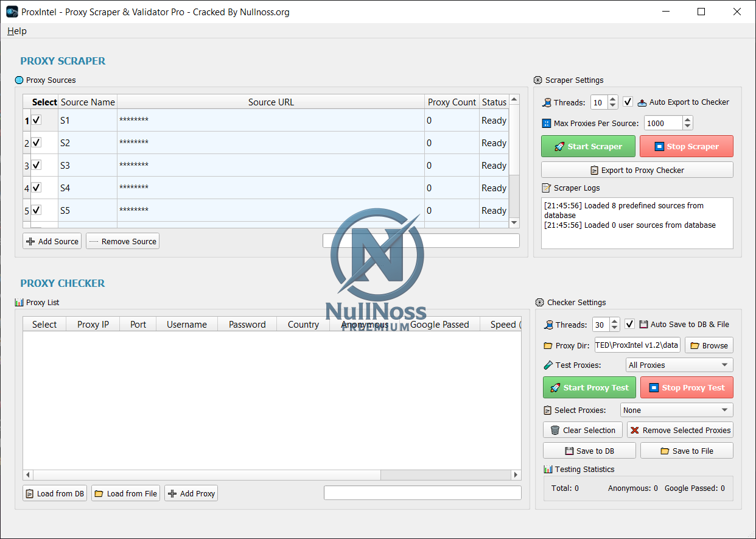Open the Help menu
The width and height of the screenshot is (756, 539).
coord(17,31)
